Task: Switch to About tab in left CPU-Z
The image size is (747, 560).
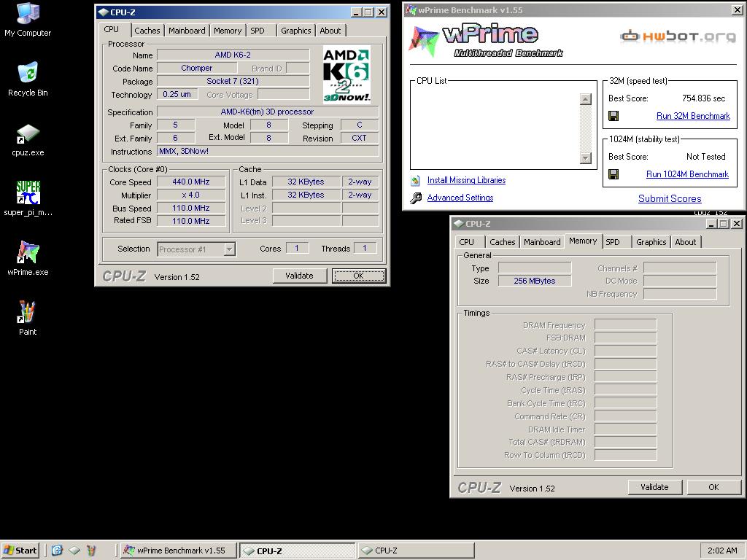Action: tap(330, 31)
